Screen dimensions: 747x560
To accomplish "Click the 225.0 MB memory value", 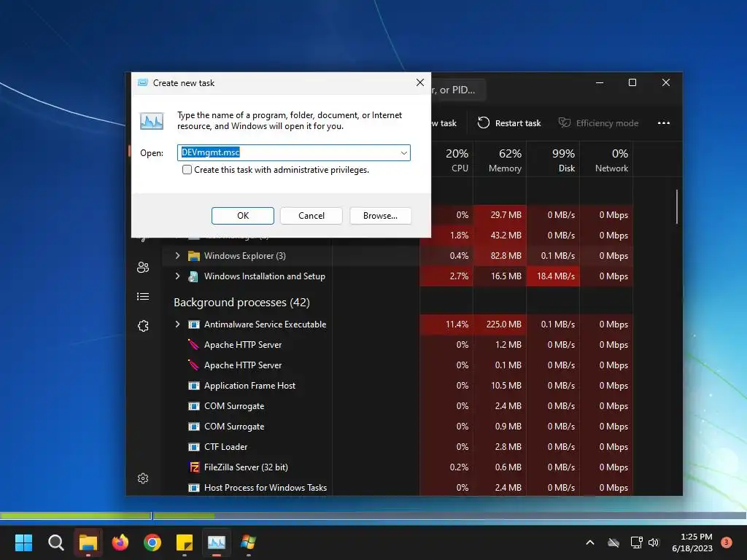I will point(503,324).
